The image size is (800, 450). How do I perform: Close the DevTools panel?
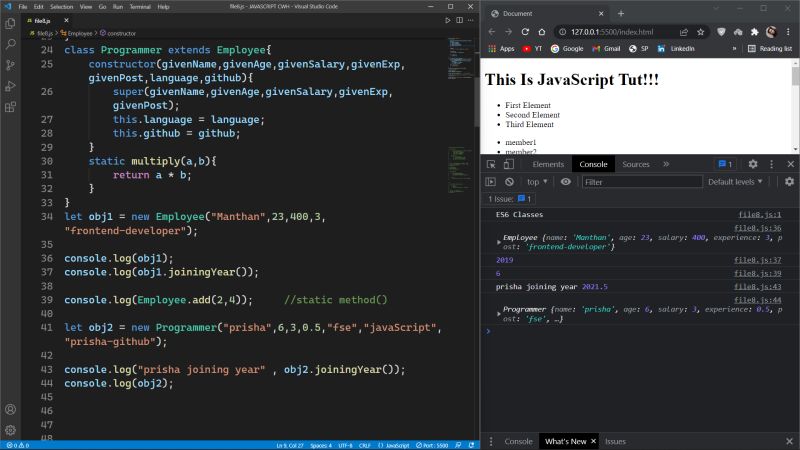[x=790, y=164]
